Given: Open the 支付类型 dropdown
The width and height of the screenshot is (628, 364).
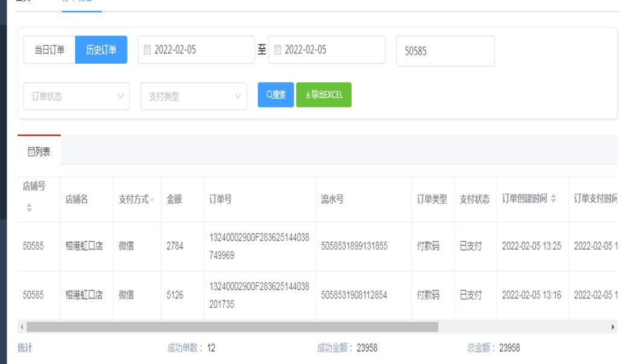Looking at the screenshot, I should pos(193,96).
